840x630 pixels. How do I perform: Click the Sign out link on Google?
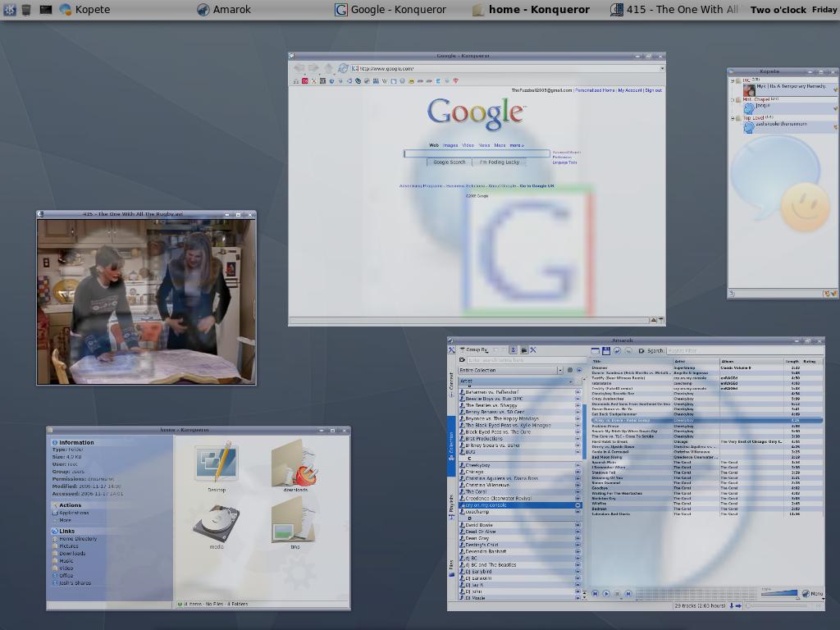coord(653,90)
